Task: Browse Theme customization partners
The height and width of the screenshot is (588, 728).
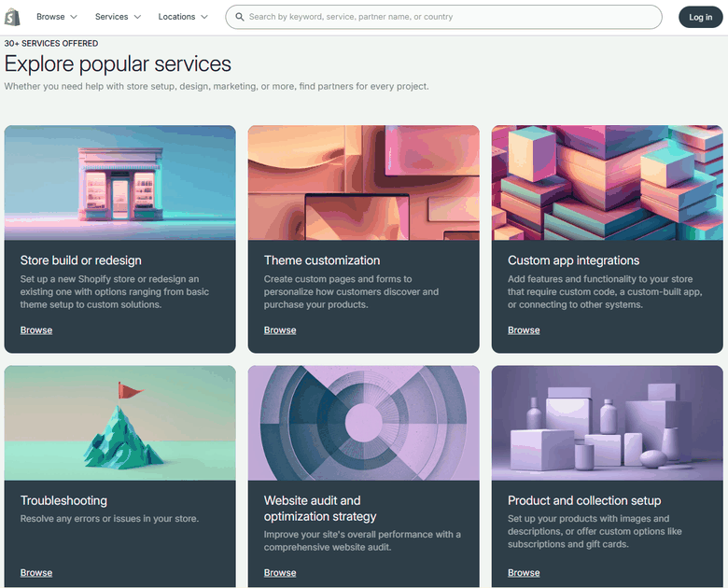Action: point(280,330)
